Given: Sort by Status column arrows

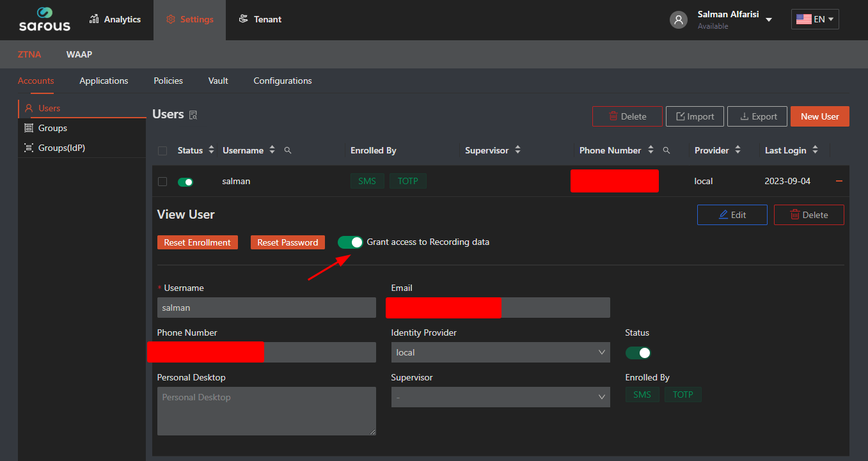Looking at the screenshot, I should pyautogui.click(x=212, y=150).
